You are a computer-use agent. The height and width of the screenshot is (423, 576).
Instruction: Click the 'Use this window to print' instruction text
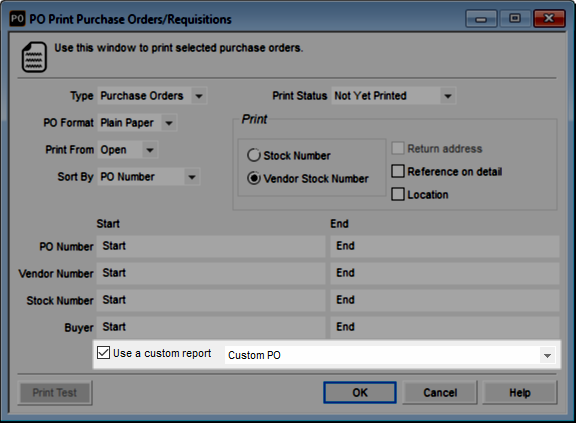pos(179,48)
